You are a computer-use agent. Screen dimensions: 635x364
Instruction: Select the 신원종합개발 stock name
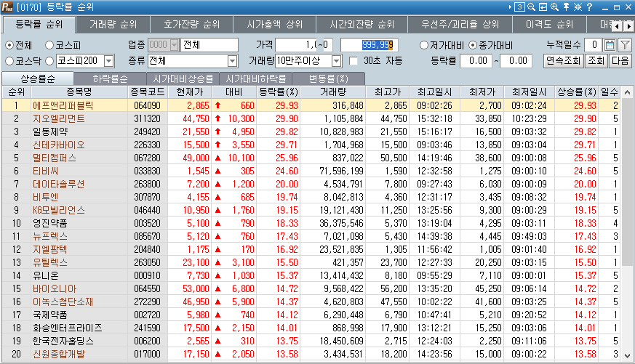coord(59,355)
